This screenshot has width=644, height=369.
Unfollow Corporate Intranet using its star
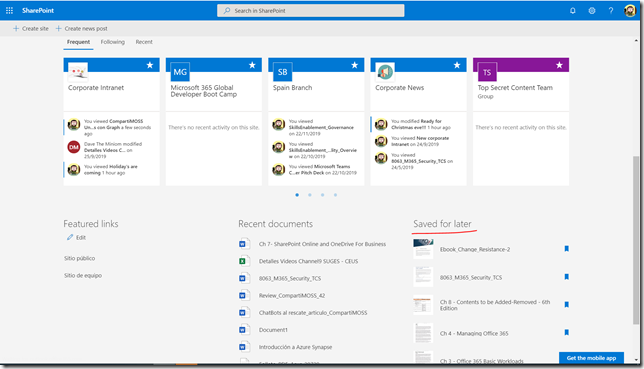coord(150,65)
